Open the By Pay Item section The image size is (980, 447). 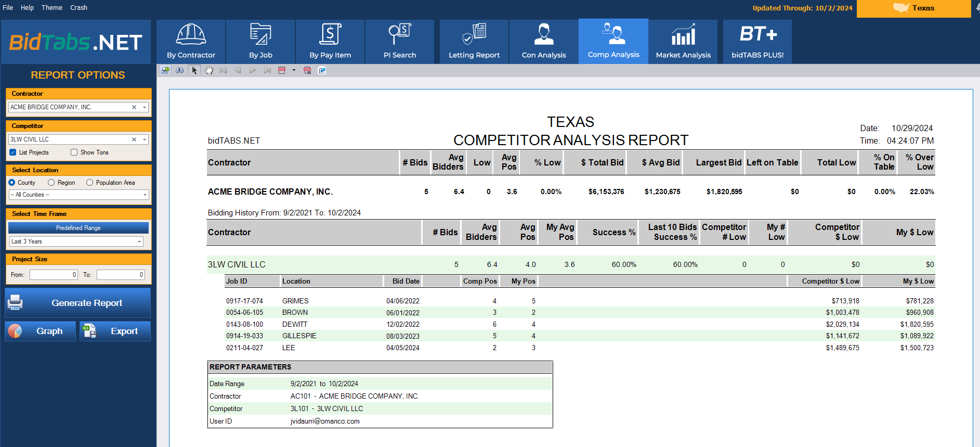click(330, 42)
